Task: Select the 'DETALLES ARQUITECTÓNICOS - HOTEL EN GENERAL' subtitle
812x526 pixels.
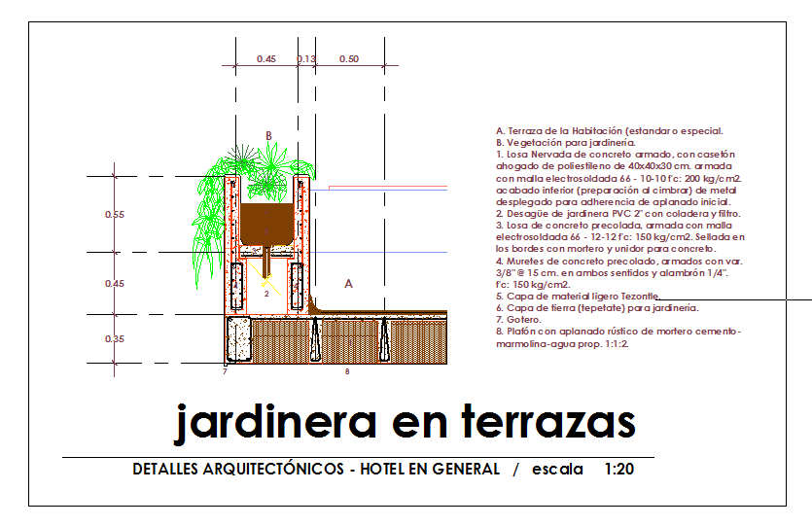Action: [315, 469]
